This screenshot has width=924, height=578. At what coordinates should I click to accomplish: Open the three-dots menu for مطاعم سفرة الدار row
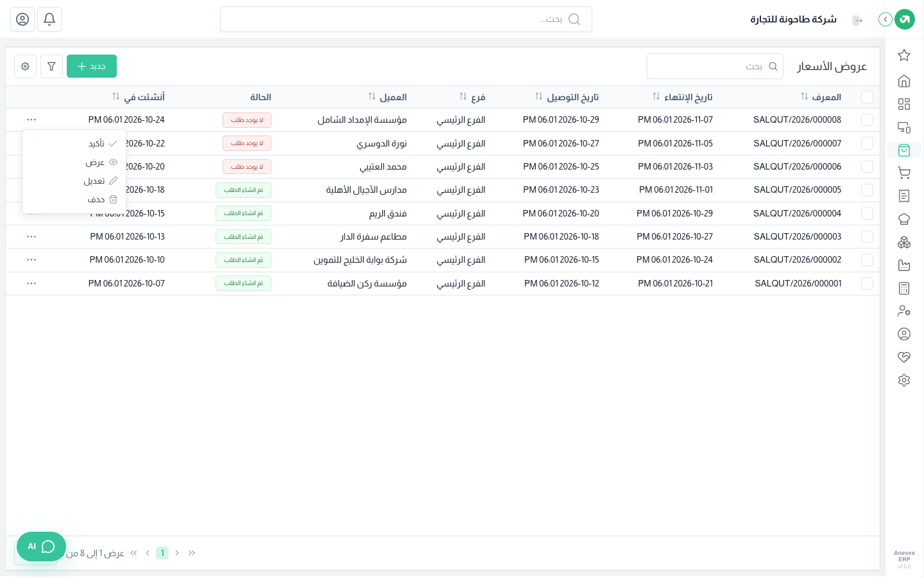(31, 236)
